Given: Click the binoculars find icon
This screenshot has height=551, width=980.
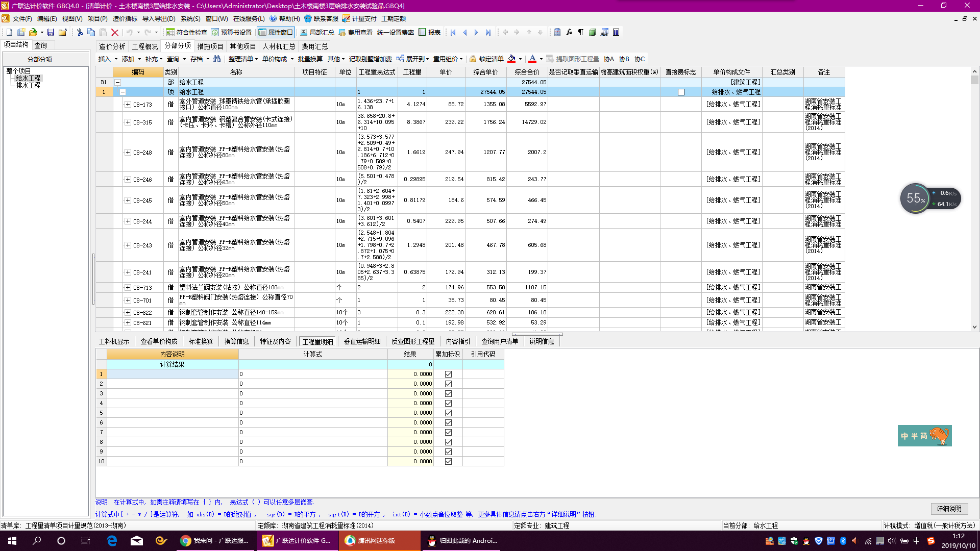Looking at the screenshot, I should click(x=217, y=59).
